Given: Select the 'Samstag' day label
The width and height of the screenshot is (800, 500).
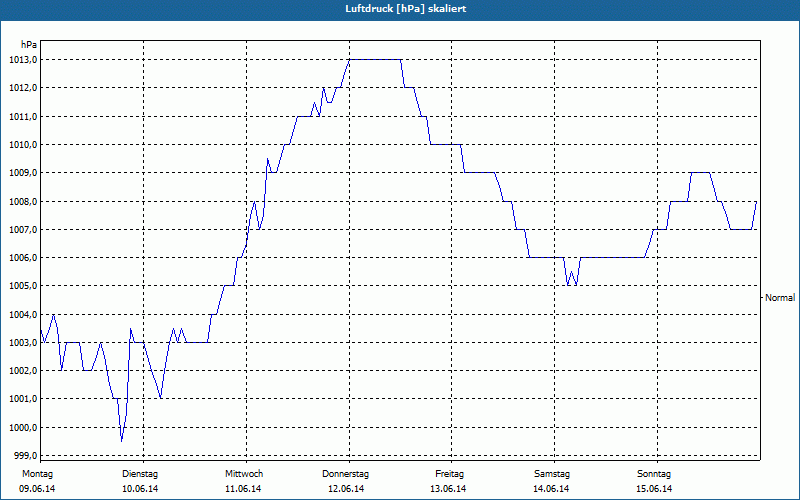Looking at the screenshot, I should tap(552, 474).
